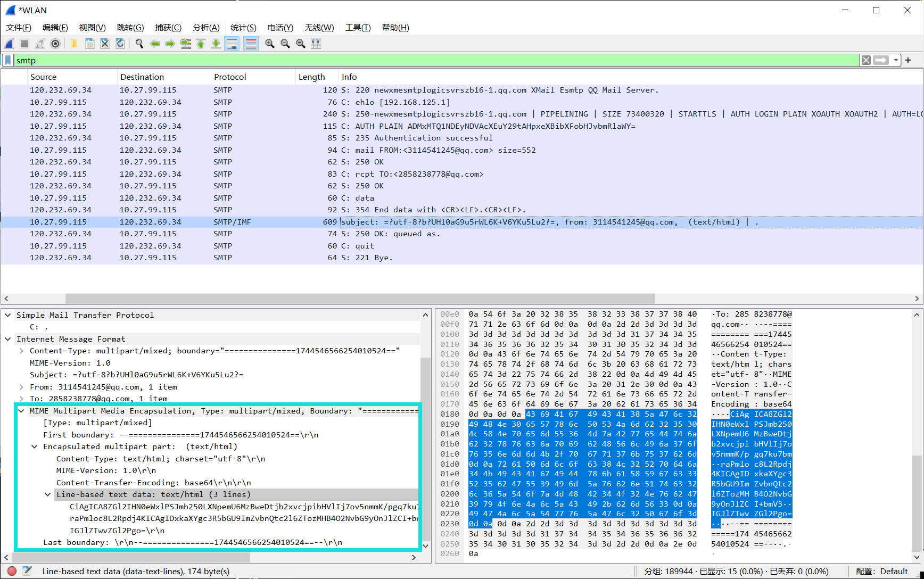Click the smtp display filter field

click(426, 60)
